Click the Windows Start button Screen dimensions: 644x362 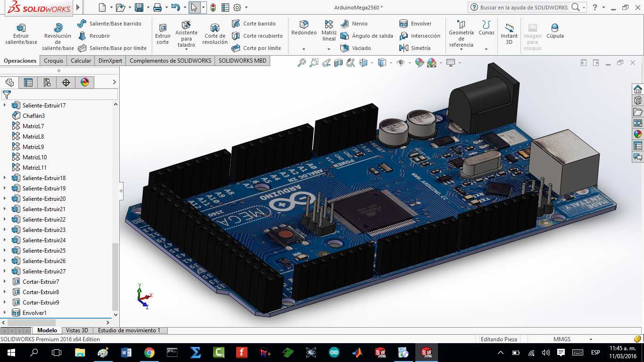[11, 352]
